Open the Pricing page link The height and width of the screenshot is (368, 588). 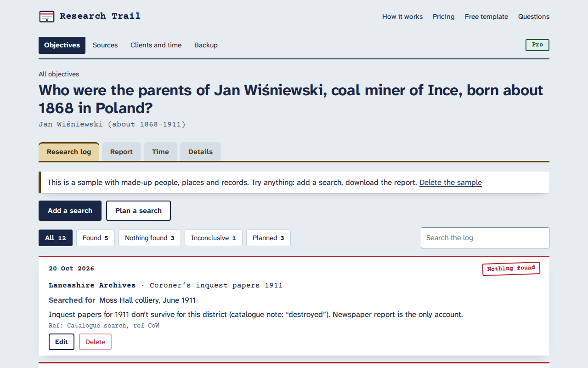tap(444, 17)
